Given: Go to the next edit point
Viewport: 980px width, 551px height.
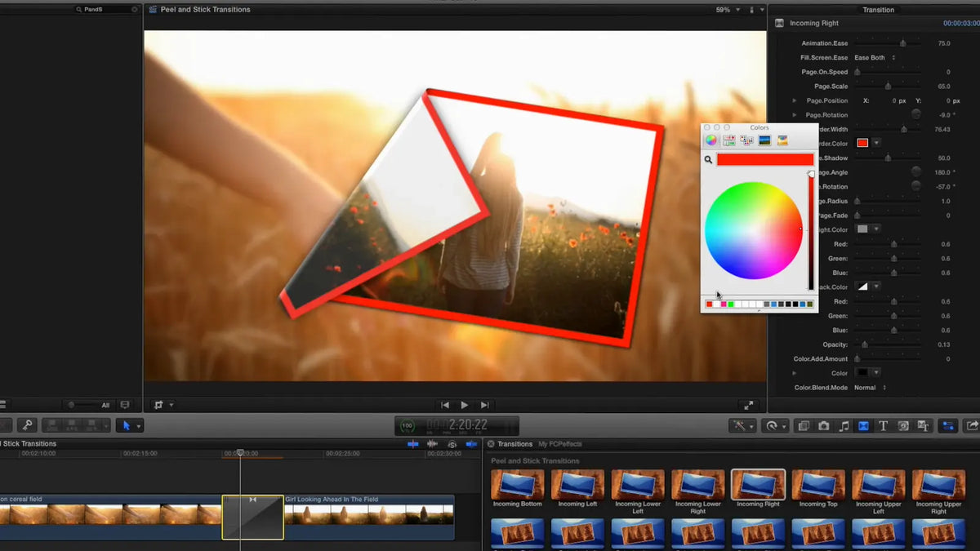Looking at the screenshot, I should point(484,405).
